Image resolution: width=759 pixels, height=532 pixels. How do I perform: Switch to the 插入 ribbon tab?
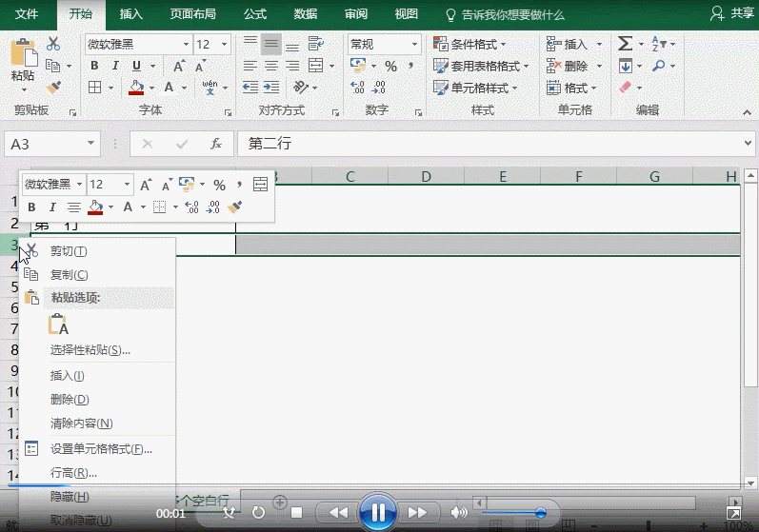(x=131, y=14)
